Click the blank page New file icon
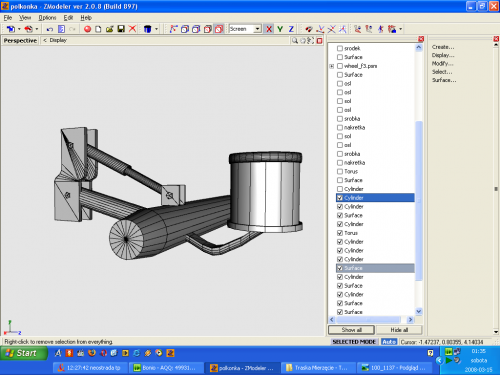 click(98, 29)
